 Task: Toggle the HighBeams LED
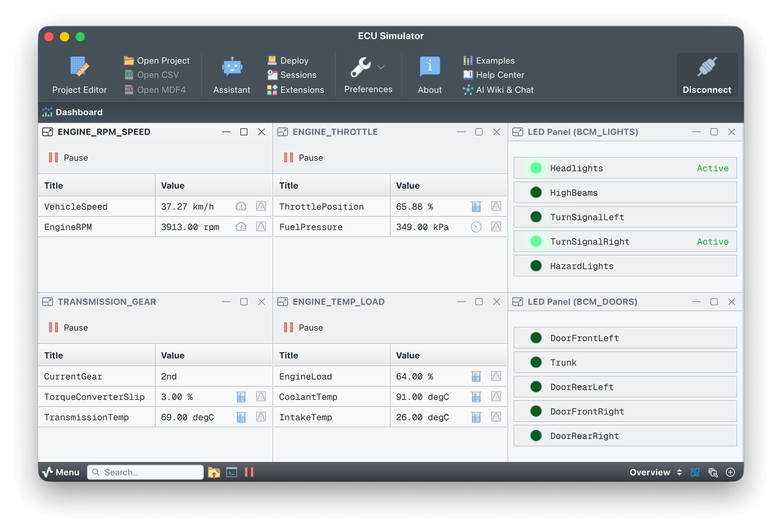[x=536, y=192]
